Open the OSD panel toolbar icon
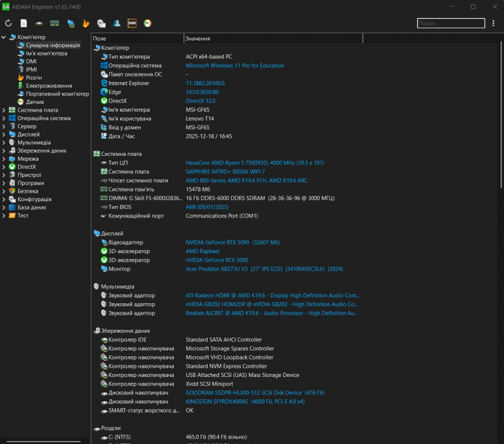This screenshot has width=504, height=444. 132,24
